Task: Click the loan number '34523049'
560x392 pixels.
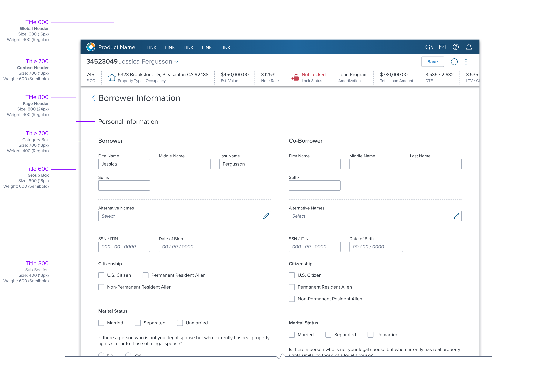Action: 102,61
